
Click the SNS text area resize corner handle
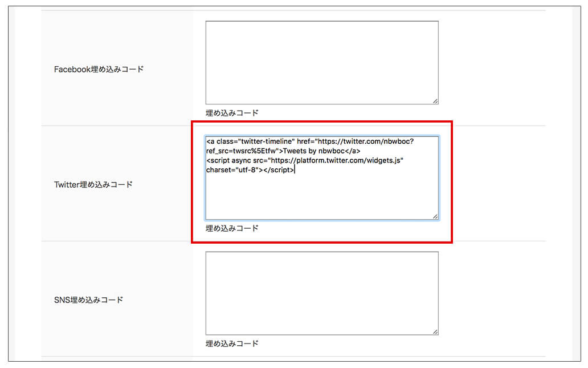click(435, 331)
